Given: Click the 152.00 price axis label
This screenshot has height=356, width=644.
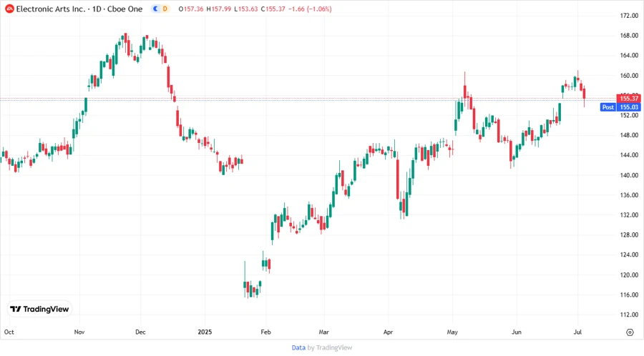Looking at the screenshot, I should click(629, 115).
